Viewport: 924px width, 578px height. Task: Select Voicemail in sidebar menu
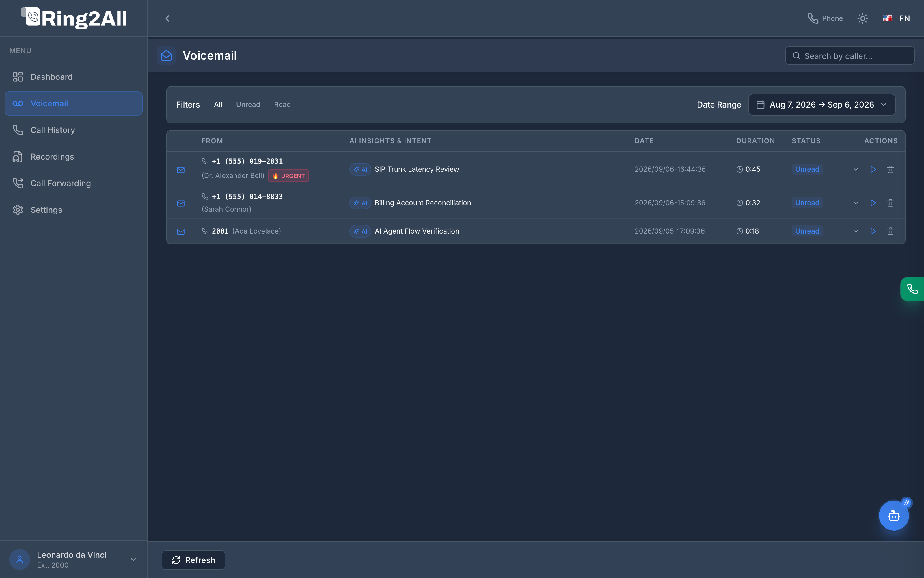click(74, 103)
